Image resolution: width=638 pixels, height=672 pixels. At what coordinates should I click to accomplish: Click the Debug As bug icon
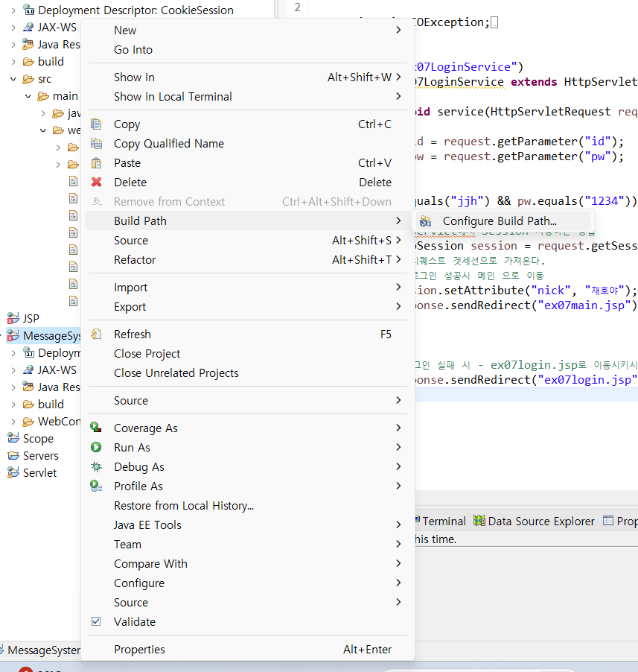point(96,466)
